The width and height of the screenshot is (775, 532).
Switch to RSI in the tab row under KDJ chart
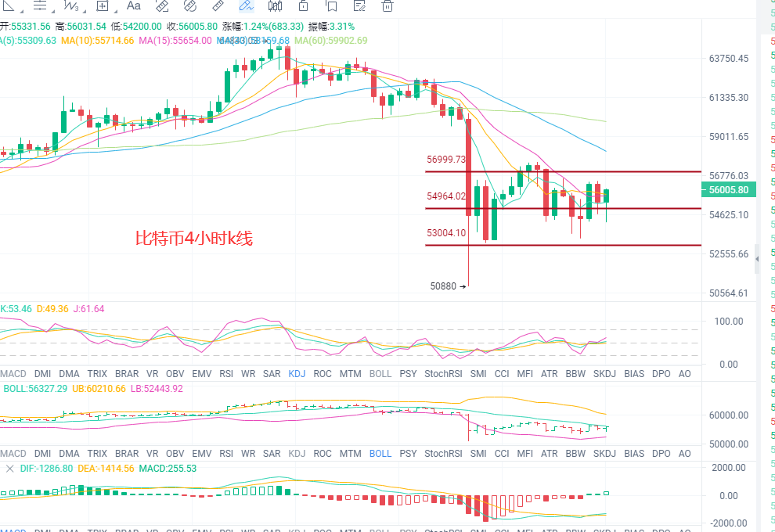[x=226, y=374]
